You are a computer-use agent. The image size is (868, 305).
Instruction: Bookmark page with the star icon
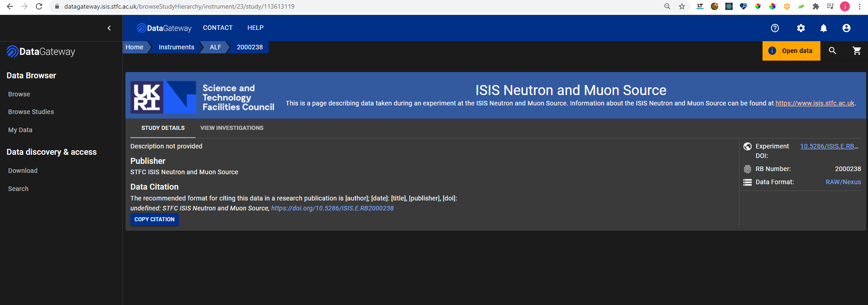click(682, 6)
